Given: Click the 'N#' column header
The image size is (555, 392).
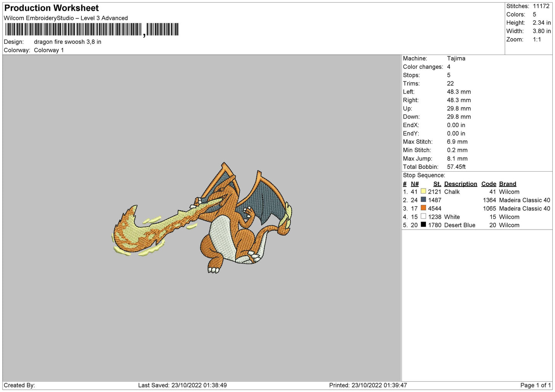Looking at the screenshot, I should coord(414,184).
